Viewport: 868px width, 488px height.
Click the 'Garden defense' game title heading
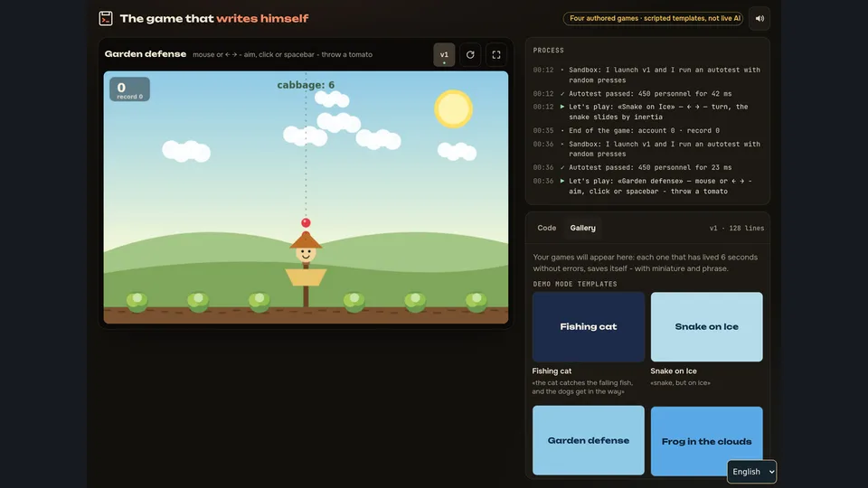[x=145, y=54]
